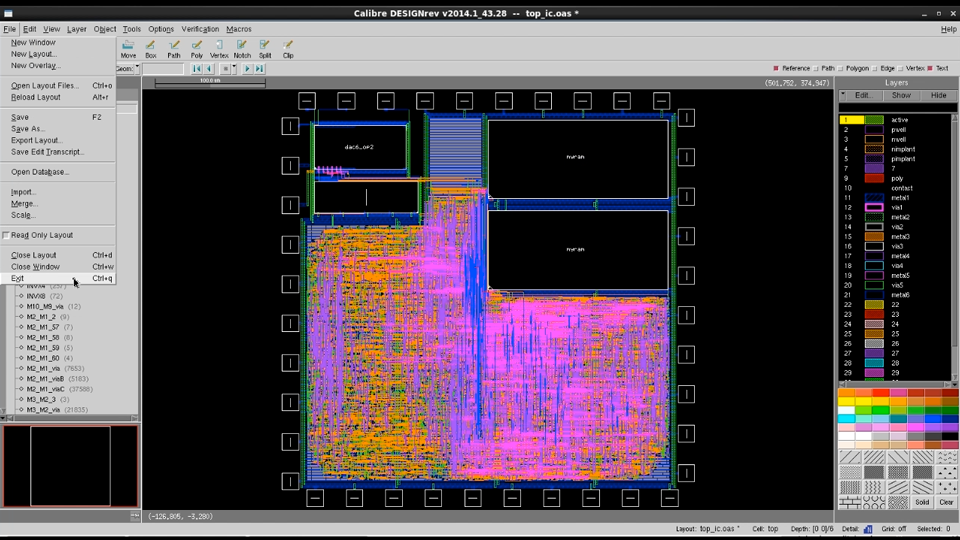The height and width of the screenshot is (540, 960).
Task: Expand the M2_M1_viaC cell node
Action: tap(21, 389)
